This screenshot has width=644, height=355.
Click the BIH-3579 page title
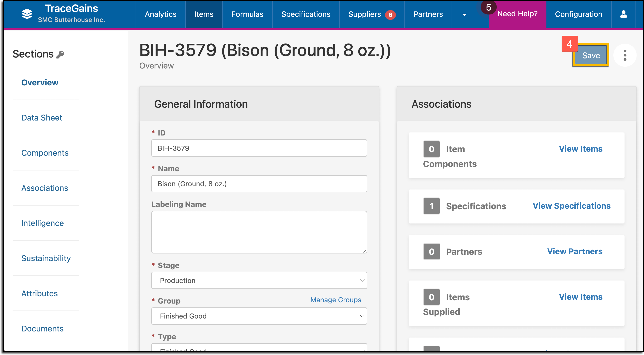tap(265, 50)
